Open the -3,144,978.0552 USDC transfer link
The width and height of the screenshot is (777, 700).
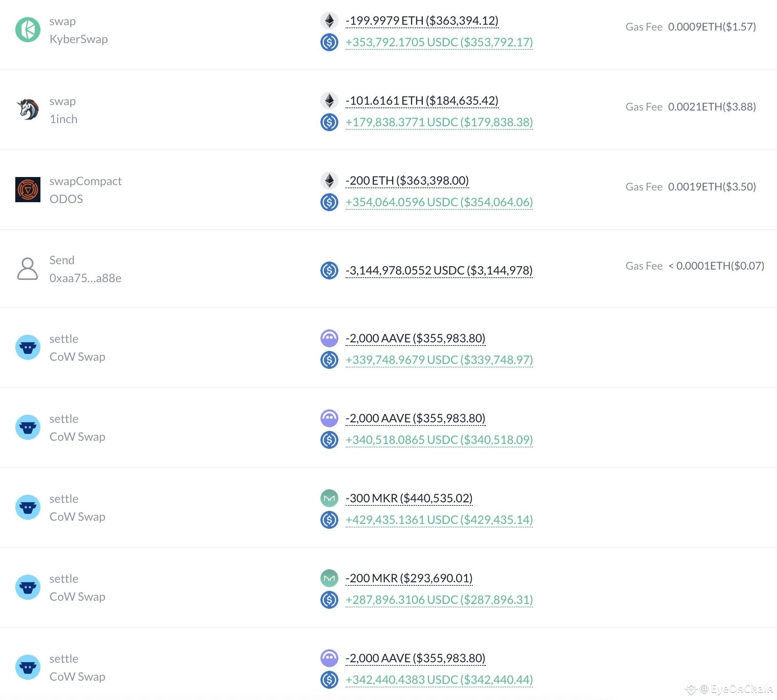[439, 270]
